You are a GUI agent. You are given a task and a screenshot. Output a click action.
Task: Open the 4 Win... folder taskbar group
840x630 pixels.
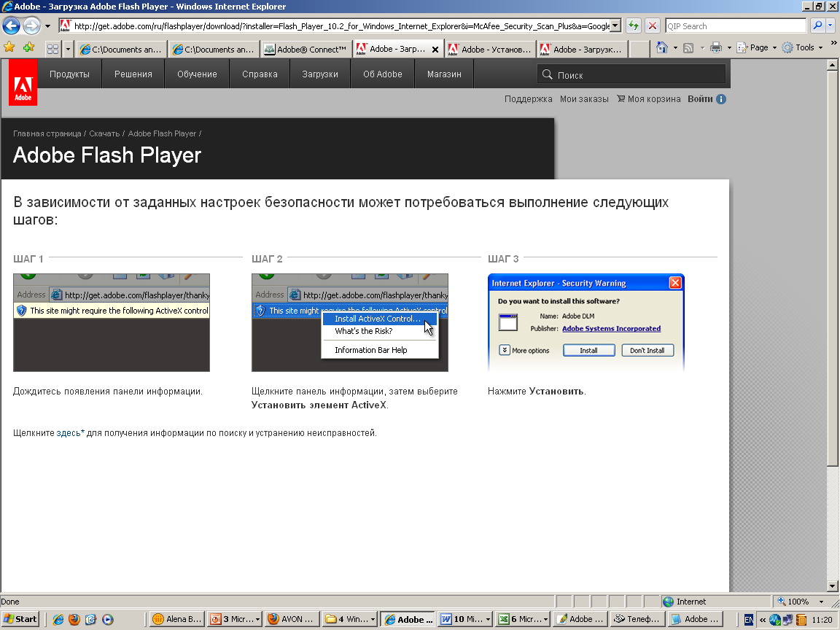click(350, 619)
